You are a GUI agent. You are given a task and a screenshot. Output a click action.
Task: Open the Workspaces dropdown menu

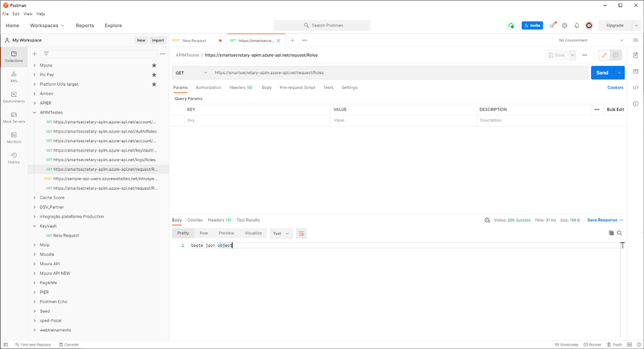(47, 26)
